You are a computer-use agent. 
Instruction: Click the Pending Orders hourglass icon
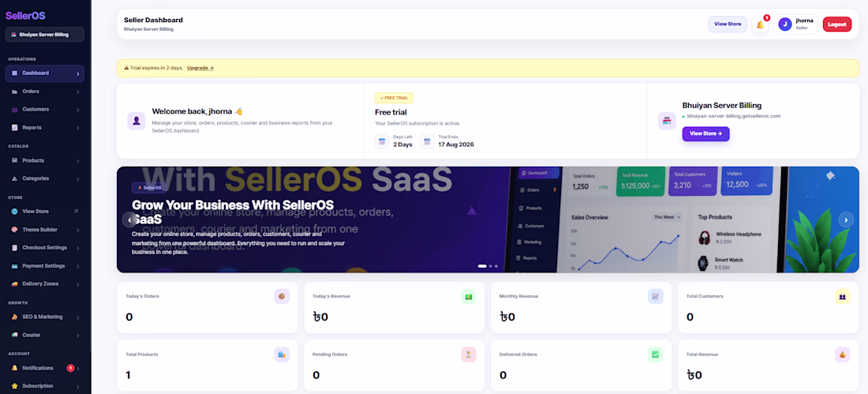click(x=469, y=355)
